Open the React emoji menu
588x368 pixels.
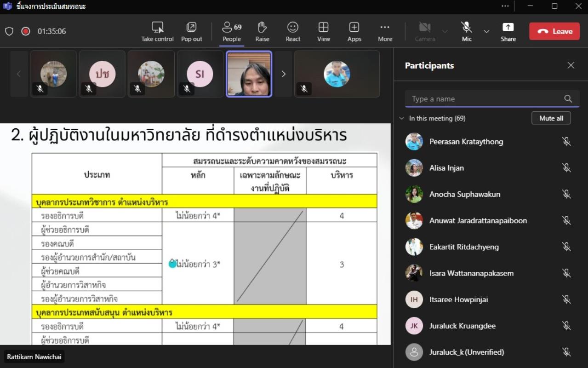coord(293,27)
